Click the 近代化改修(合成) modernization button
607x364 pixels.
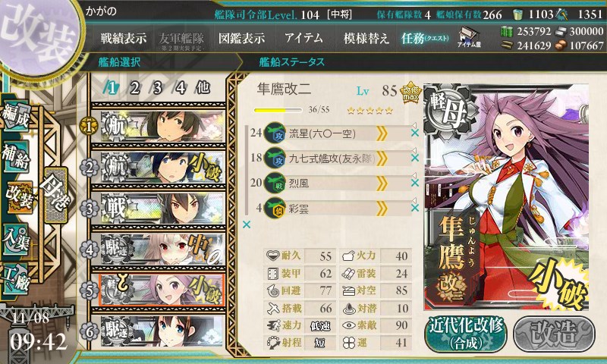click(466, 334)
